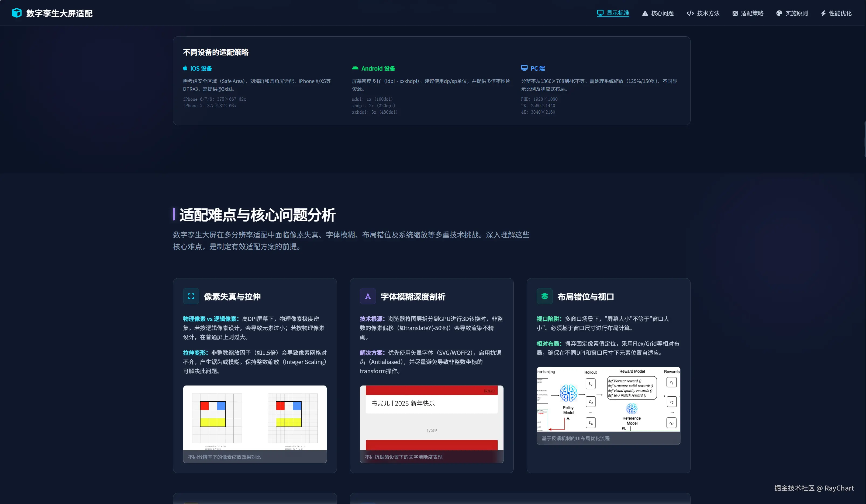Click the crop-frame icon of 像素失真与拉伸
The width and height of the screenshot is (866, 504).
click(x=191, y=296)
